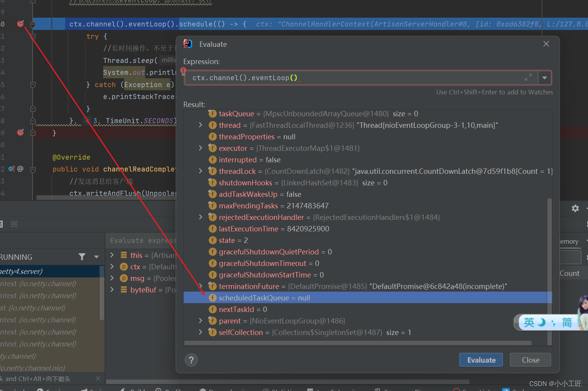Expand the parent NioEventLoopGroup node
Viewport: 588px width, 391px height.
(200, 321)
